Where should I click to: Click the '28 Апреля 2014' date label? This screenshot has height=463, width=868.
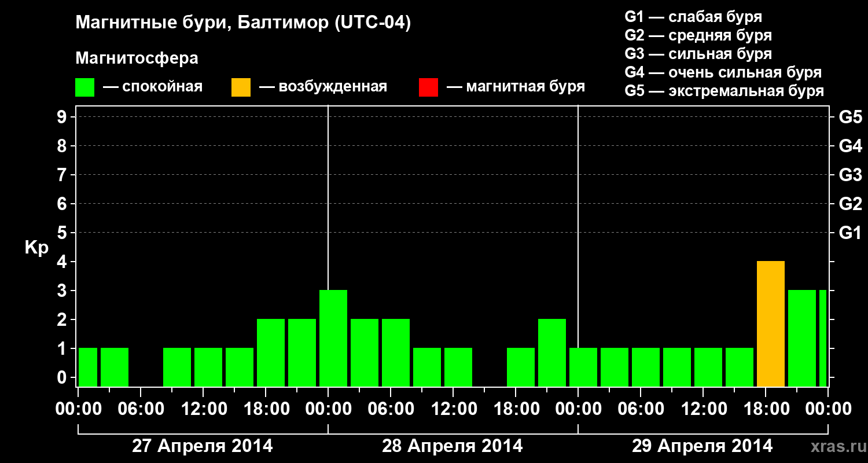pyautogui.click(x=453, y=446)
